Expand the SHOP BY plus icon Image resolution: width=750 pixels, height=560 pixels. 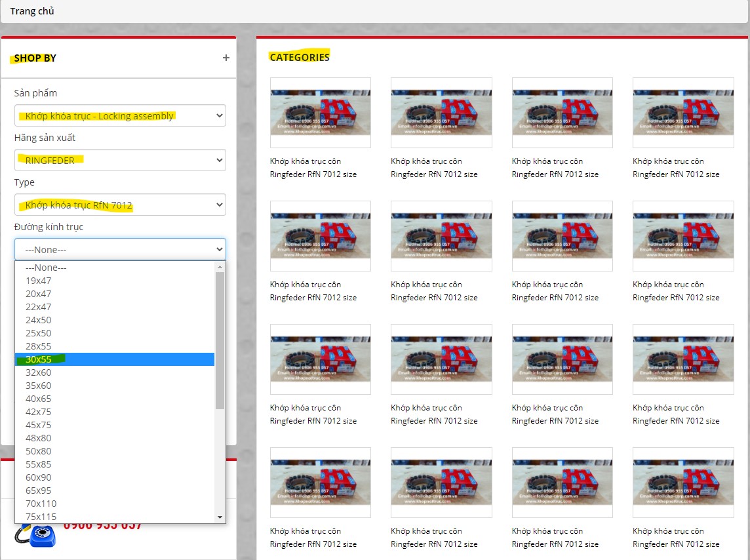pos(226,58)
